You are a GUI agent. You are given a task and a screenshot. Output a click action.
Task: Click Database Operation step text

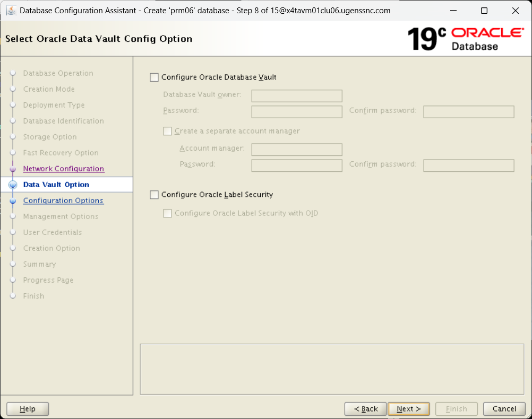(58, 73)
